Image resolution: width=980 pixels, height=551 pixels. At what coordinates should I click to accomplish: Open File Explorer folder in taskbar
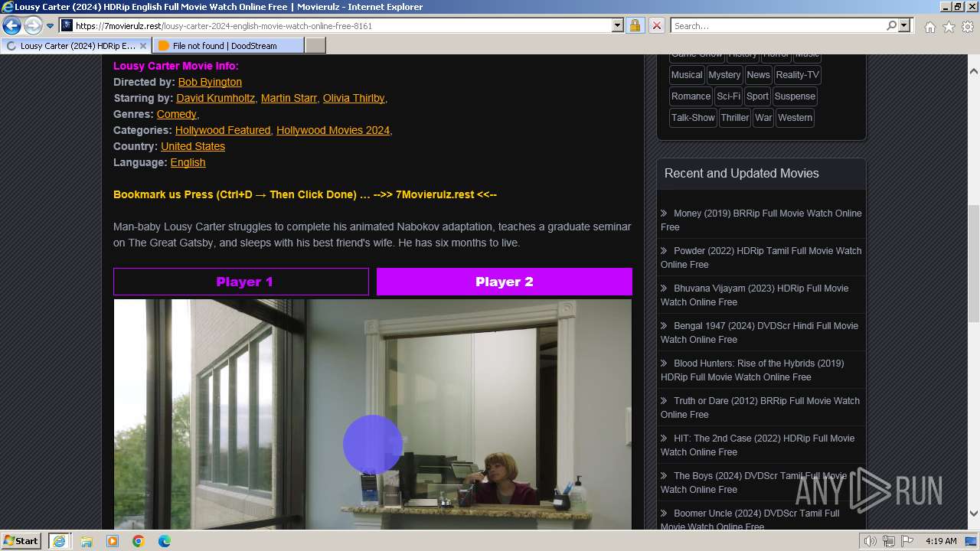(86, 541)
